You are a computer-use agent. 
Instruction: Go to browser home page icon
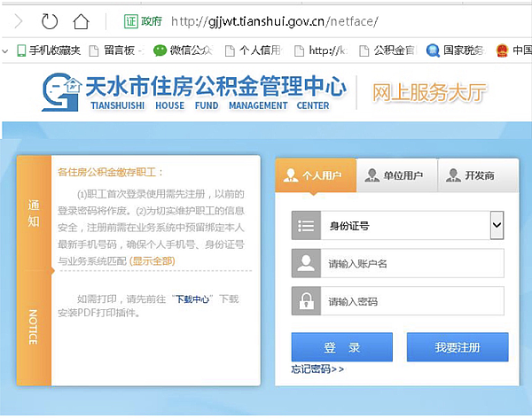coord(81,21)
